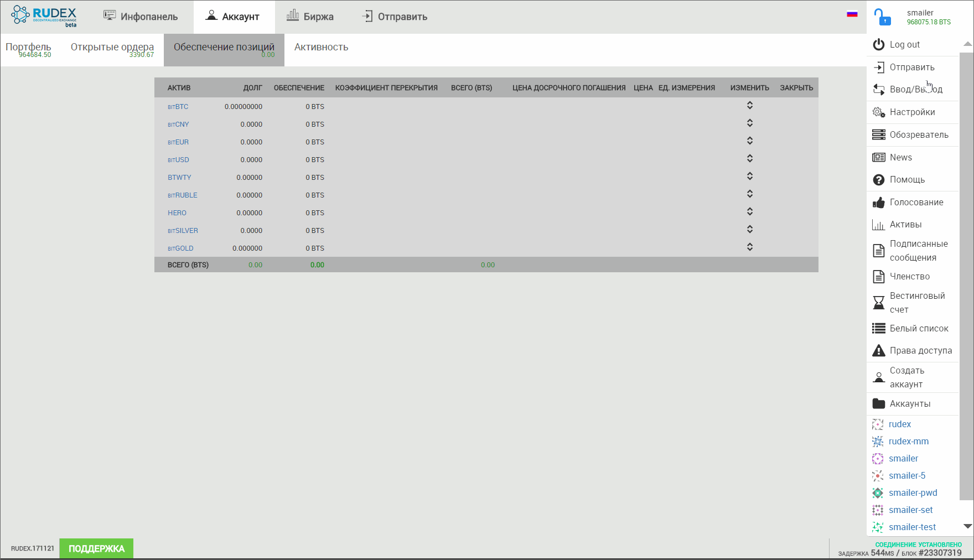Screen dimensions: 974x560
Task: Click the RUDEX.171121 version label
Action: click(x=33, y=548)
